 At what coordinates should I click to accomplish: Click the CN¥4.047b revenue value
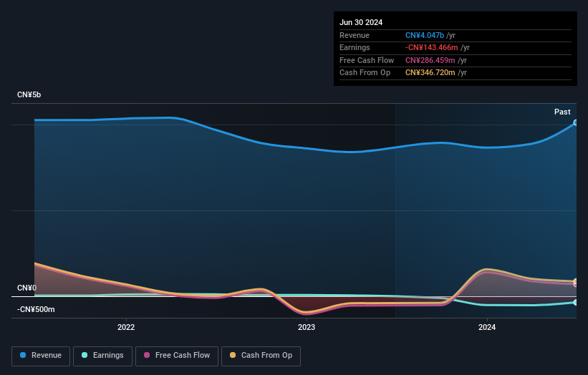click(425, 35)
